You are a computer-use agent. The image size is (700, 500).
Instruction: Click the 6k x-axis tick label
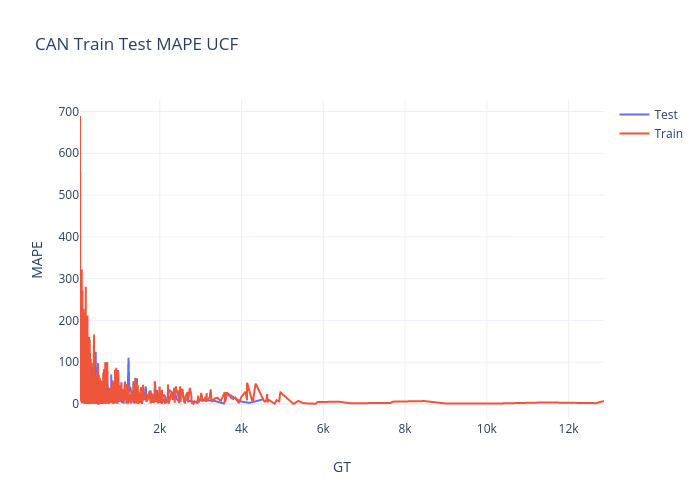click(323, 429)
